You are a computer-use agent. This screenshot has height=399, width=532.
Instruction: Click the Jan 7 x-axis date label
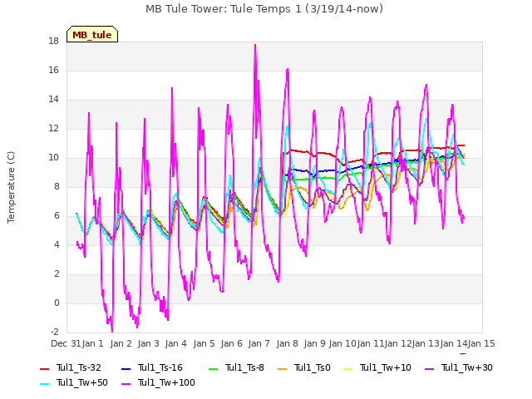click(259, 343)
